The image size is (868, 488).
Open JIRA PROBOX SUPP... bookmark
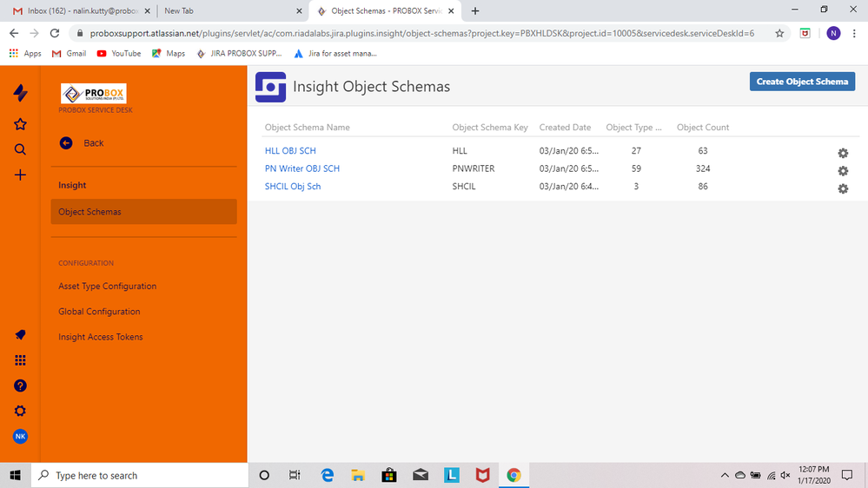pyautogui.click(x=239, y=53)
